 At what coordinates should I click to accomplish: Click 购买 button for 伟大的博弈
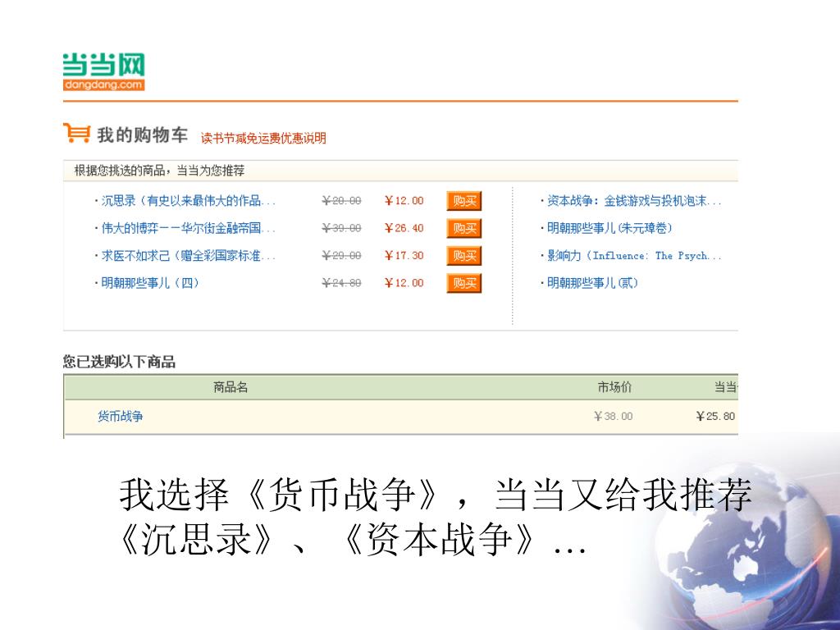click(464, 228)
